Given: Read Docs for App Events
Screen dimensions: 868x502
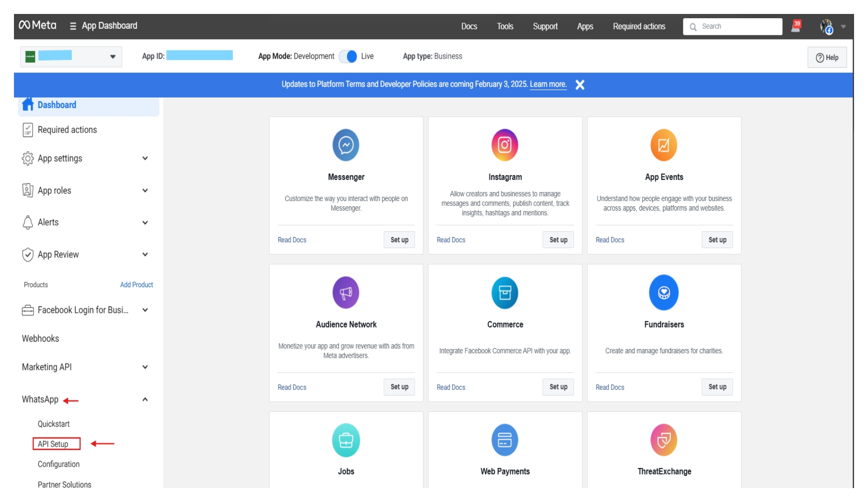Looking at the screenshot, I should tap(610, 240).
